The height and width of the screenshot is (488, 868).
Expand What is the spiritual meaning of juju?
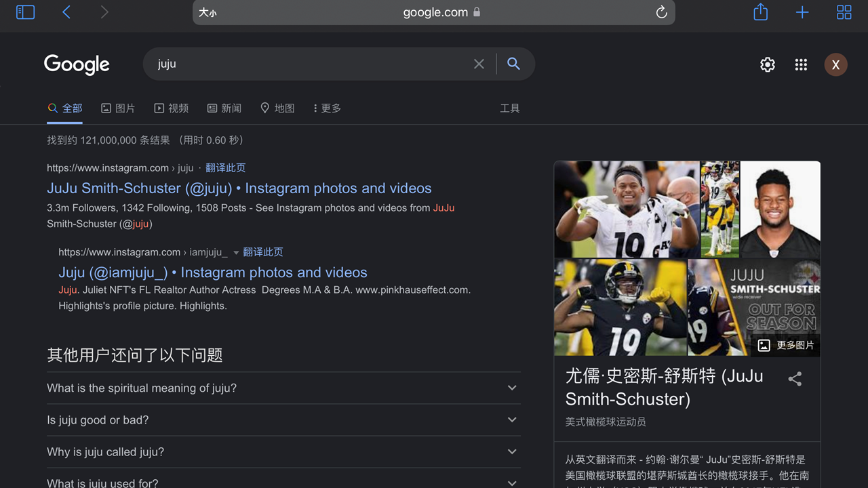coord(283,388)
